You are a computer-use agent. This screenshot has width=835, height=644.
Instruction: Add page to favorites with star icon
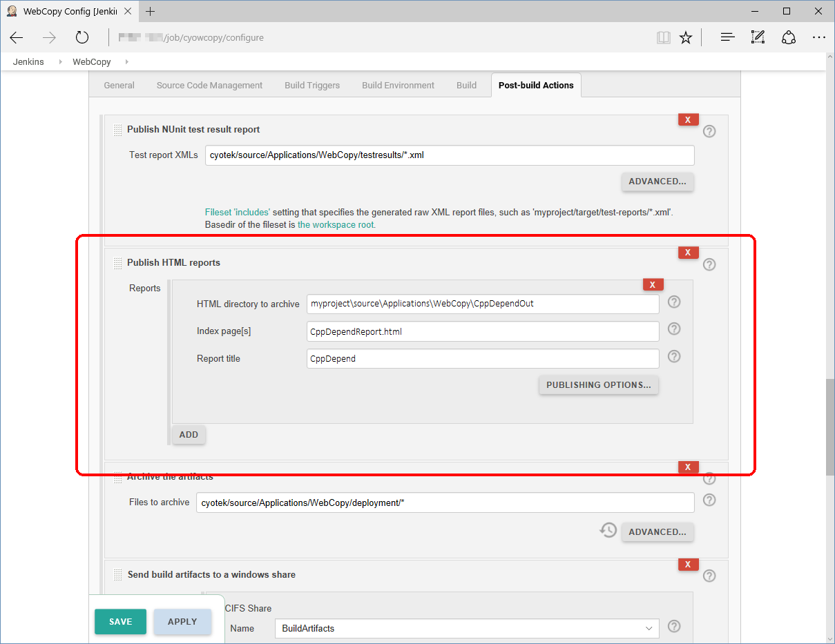click(x=686, y=38)
